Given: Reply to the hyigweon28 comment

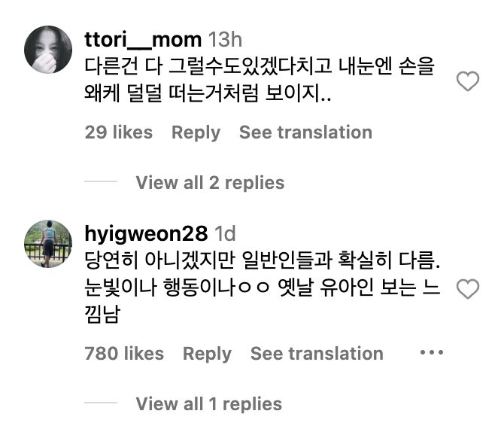Looking at the screenshot, I should (x=207, y=353).
